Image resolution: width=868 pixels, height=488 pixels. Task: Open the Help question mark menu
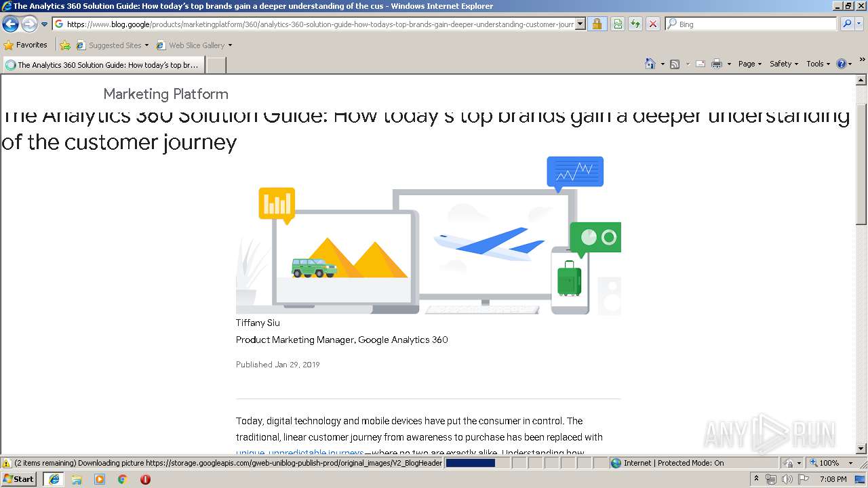point(844,64)
